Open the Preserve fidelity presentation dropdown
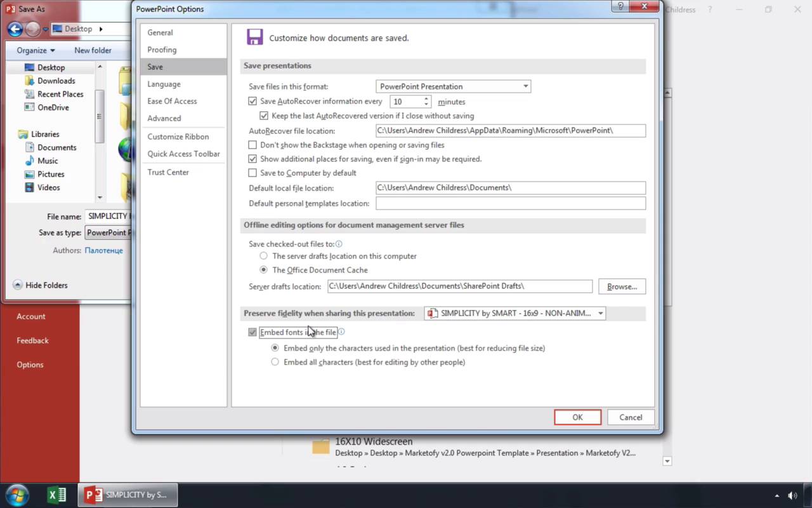 pos(514,313)
